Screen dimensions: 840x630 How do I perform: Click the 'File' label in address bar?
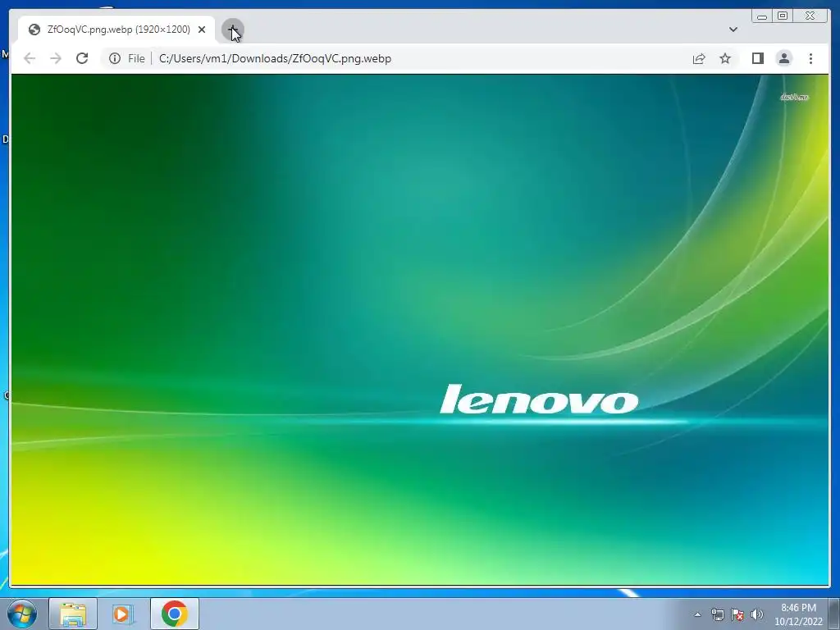136,58
